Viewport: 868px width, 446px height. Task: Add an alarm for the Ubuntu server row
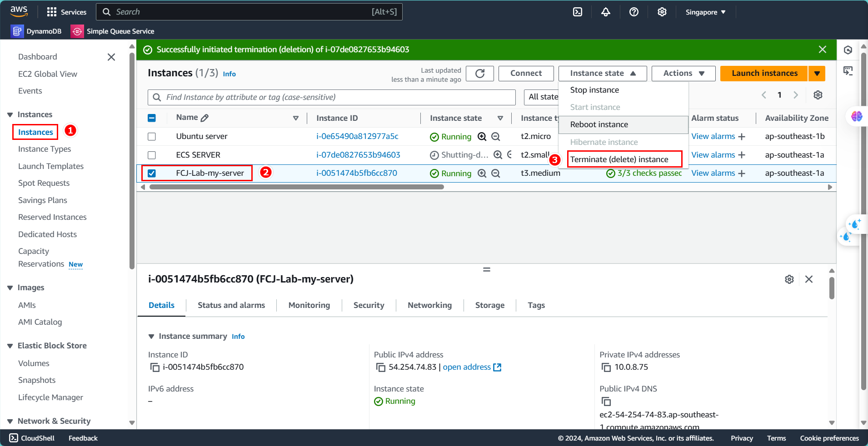(x=742, y=137)
